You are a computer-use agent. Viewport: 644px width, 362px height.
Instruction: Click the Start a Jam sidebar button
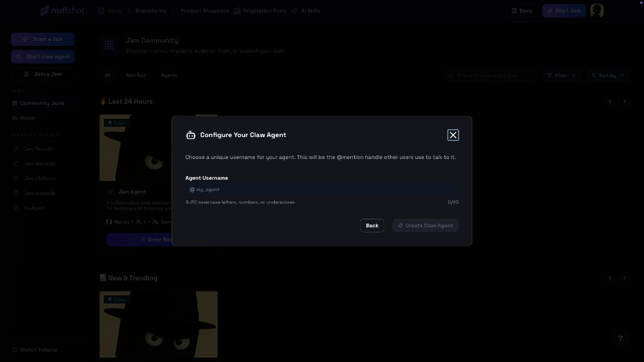tap(43, 39)
